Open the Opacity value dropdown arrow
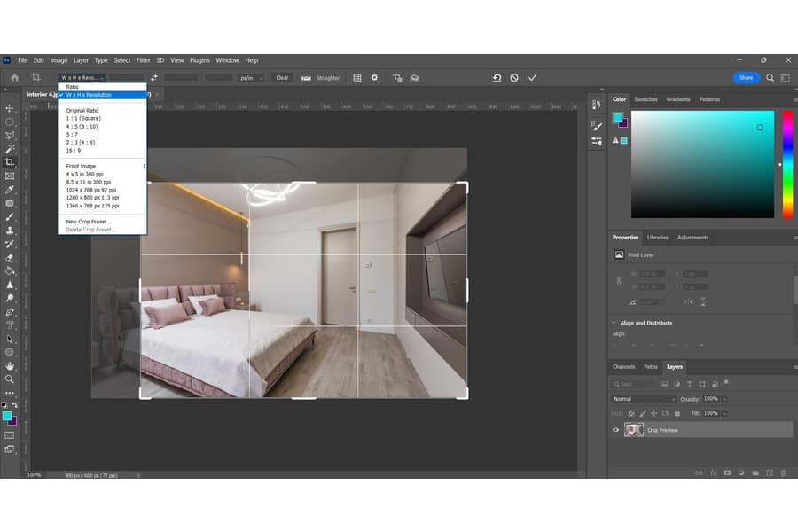798x532 pixels. [724, 399]
